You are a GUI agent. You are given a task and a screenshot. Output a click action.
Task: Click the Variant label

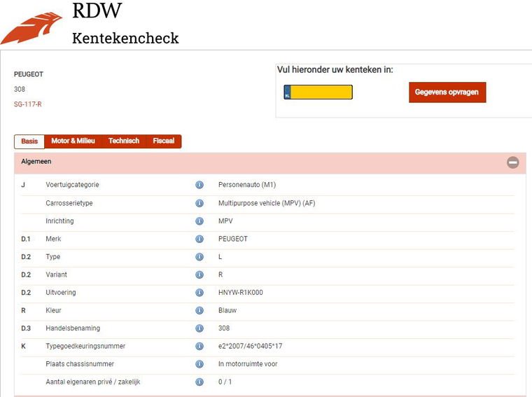(x=56, y=274)
